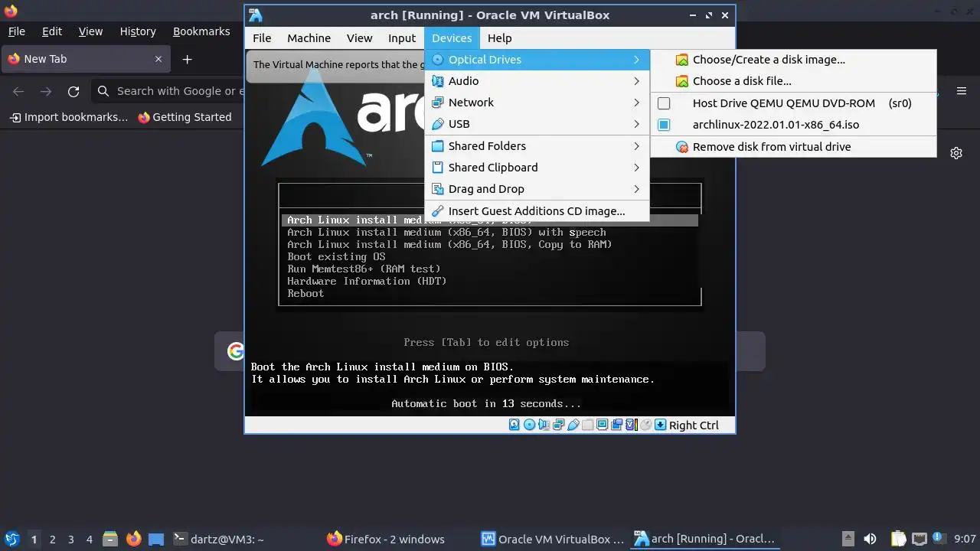Open the VirtualBox Help menu

click(x=499, y=38)
